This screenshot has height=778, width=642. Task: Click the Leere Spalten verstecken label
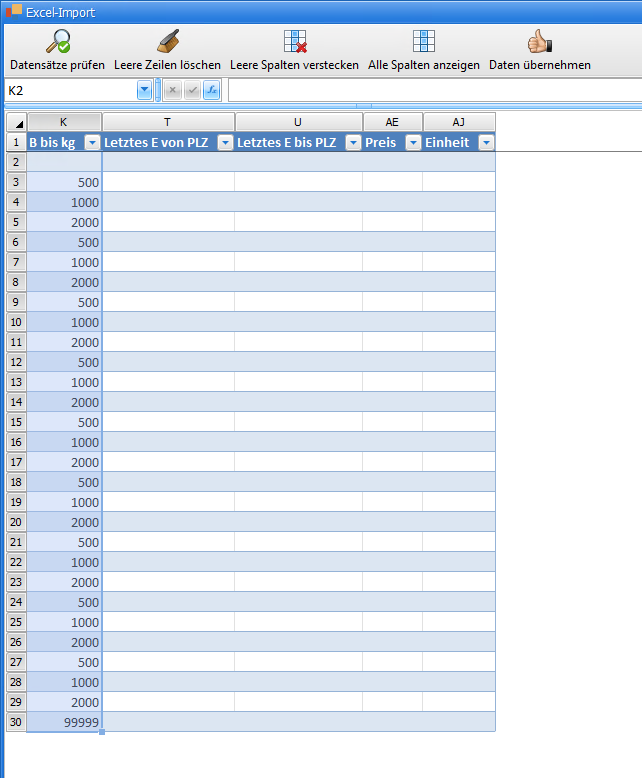click(294, 65)
